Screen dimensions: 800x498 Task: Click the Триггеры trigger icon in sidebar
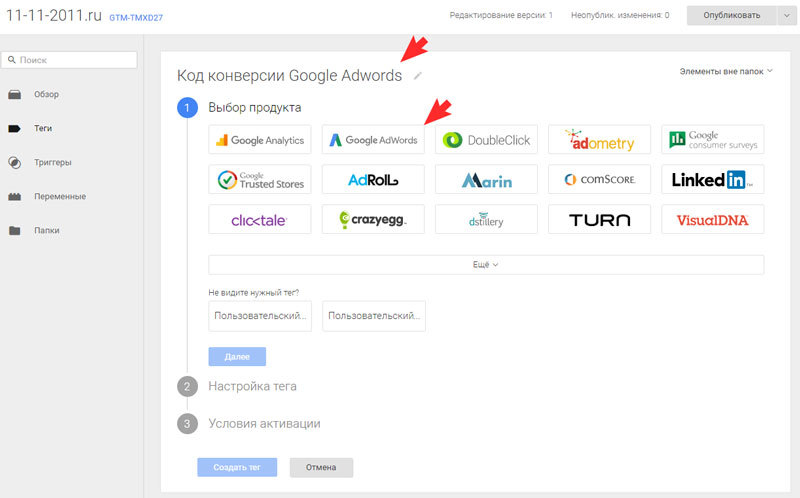[x=15, y=163]
